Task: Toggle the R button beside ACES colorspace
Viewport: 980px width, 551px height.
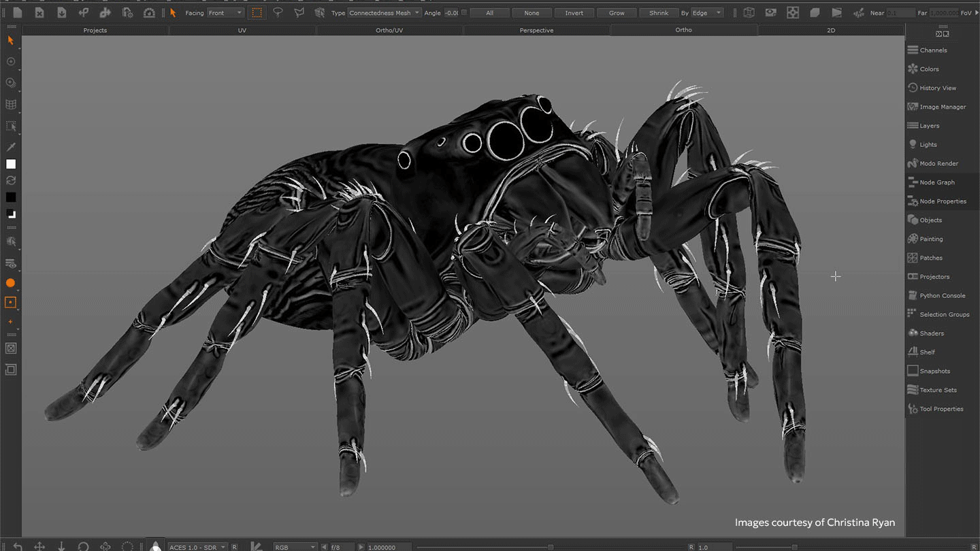Action: point(234,547)
